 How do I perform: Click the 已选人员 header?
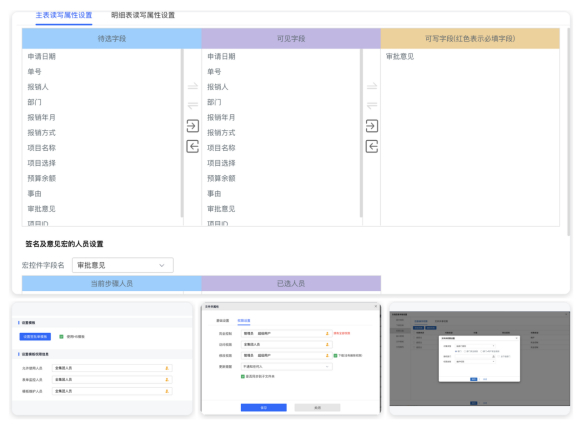click(x=291, y=283)
